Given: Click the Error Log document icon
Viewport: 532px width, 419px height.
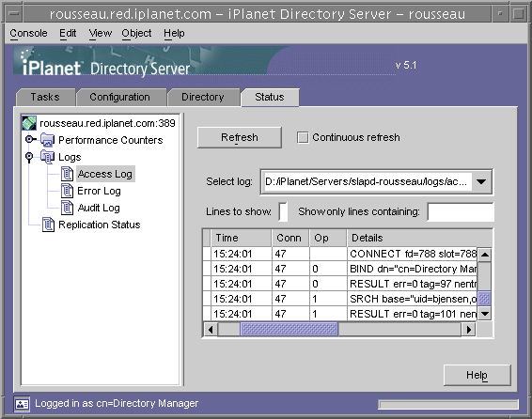Looking at the screenshot, I should 67,191.
